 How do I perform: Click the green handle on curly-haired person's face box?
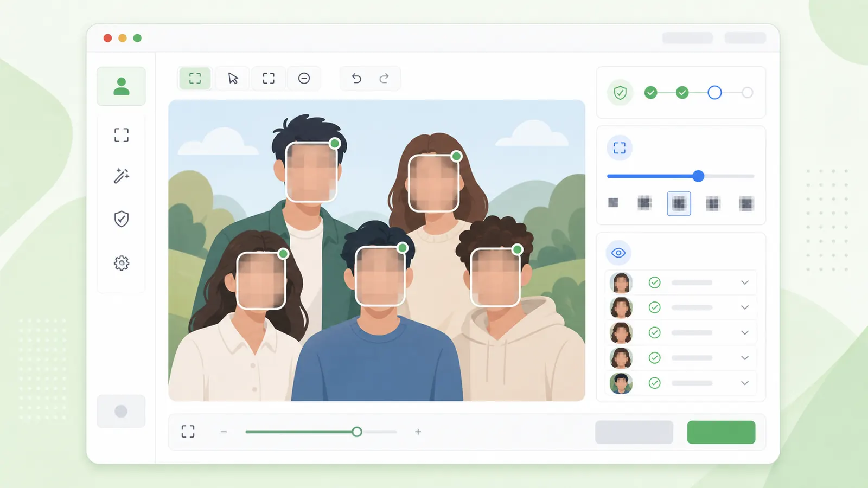pos(517,249)
